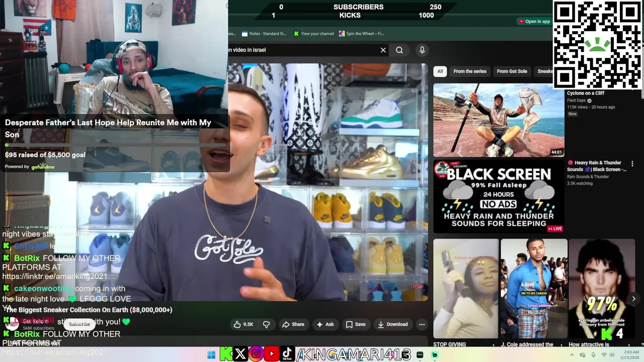Share the sneaker collection video
The width and height of the screenshot is (644, 362).
tap(293, 324)
